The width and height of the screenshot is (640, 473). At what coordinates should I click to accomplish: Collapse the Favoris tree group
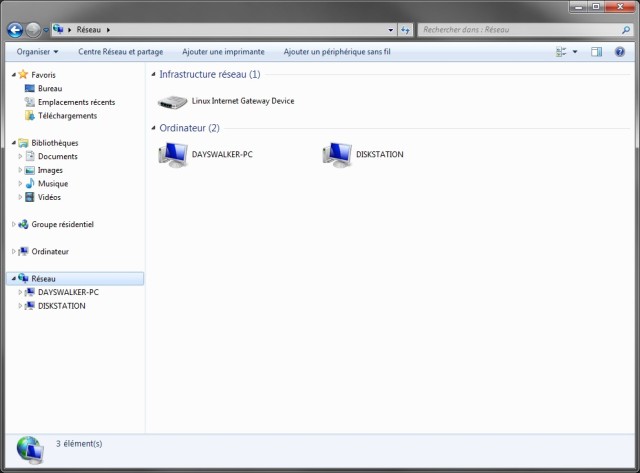[x=13, y=75]
